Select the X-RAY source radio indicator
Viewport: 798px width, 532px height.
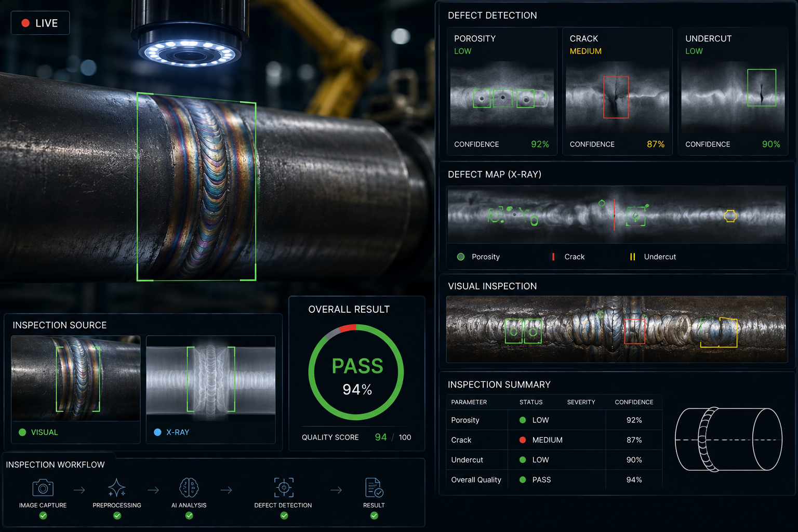click(x=157, y=432)
